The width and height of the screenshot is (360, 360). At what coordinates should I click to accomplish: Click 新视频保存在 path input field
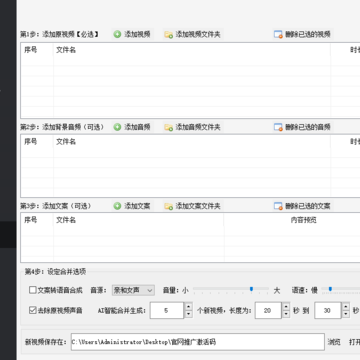(x=198, y=342)
